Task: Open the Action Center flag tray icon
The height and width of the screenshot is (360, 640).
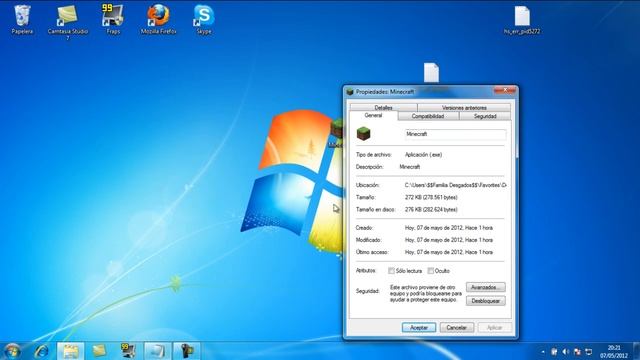Action: point(577,352)
